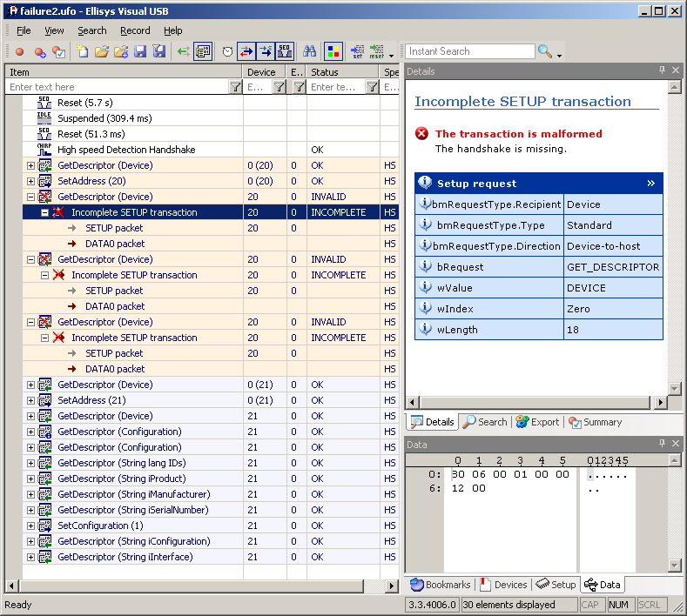Click the bRequest info icon
This screenshot has width=687, height=616.
pyautogui.click(x=425, y=265)
